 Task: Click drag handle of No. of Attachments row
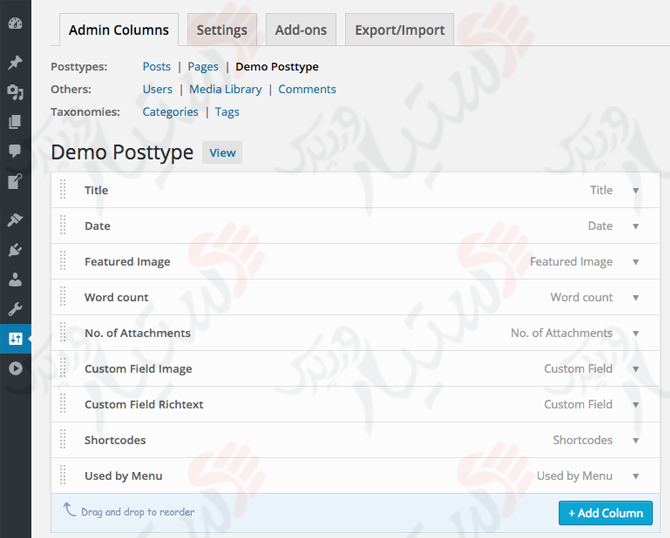pos(63,332)
